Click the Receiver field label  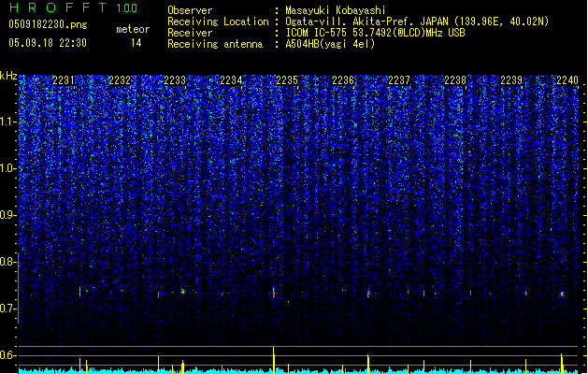coord(190,33)
